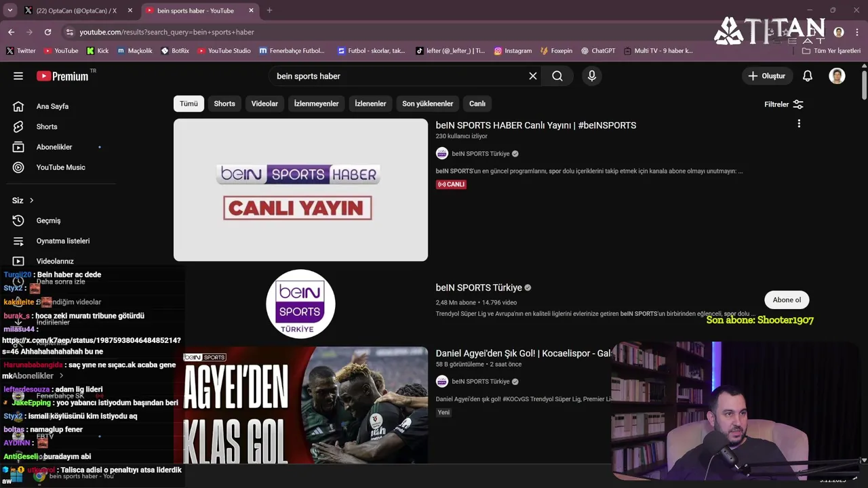Screen dimensions: 868x488
Task: Open the BotRix bookmark
Action: [175, 51]
